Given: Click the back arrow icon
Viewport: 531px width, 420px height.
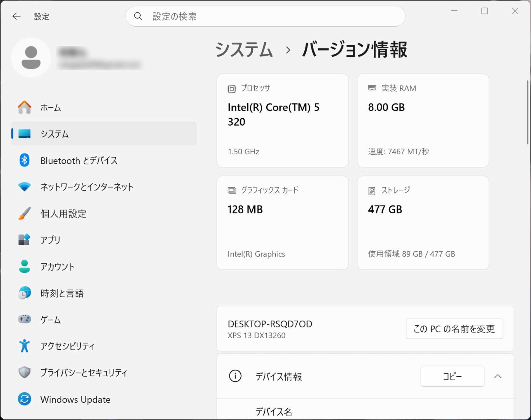Looking at the screenshot, I should point(16,16).
